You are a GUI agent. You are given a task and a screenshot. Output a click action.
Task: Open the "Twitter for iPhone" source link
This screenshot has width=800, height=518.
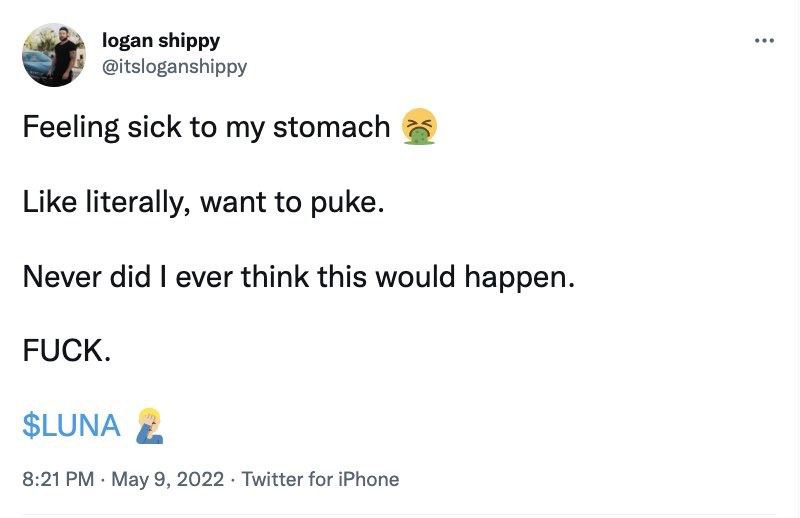point(320,479)
